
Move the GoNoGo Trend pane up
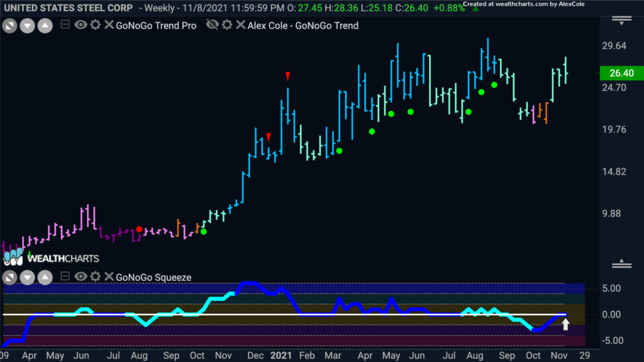45,26
